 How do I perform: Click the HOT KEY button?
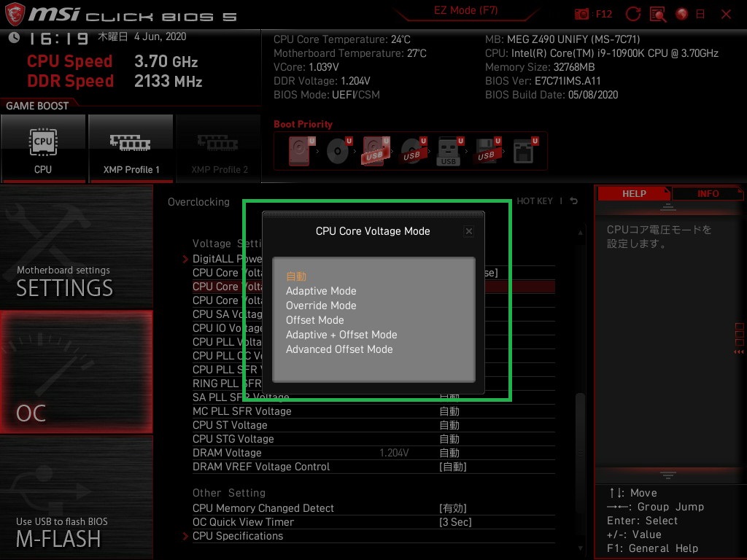point(535,201)
